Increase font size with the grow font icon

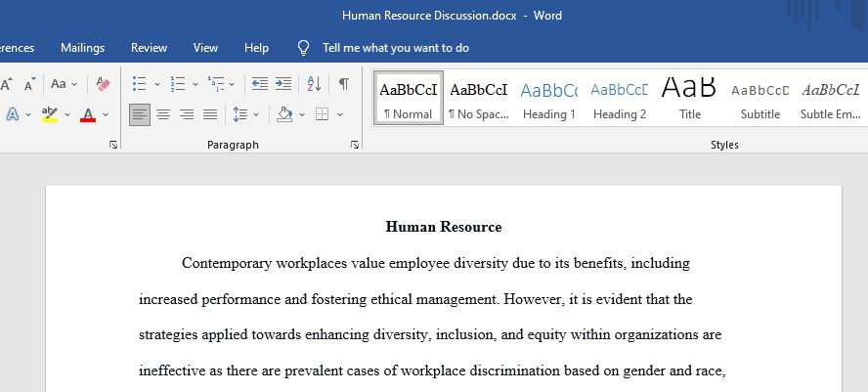[6, 84]
